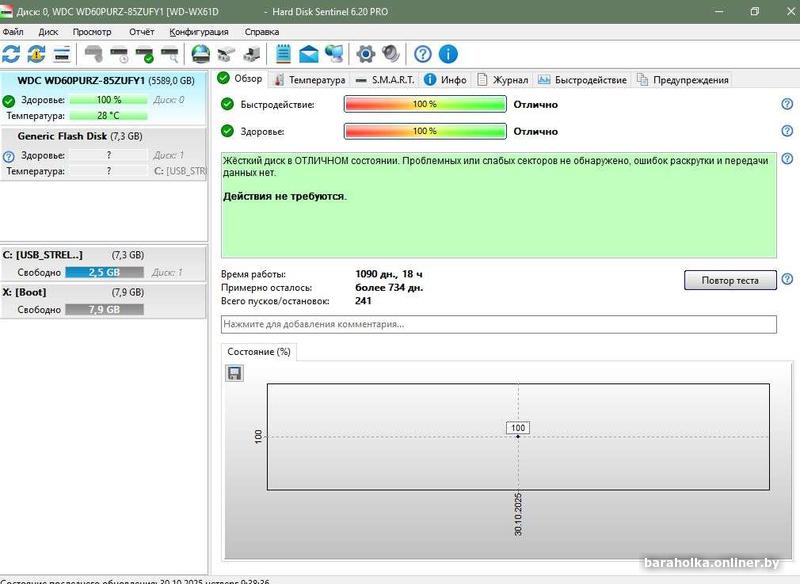Click the networked computers toolbar icon
The image size is (800, 584).
click(x=334, y=54)
